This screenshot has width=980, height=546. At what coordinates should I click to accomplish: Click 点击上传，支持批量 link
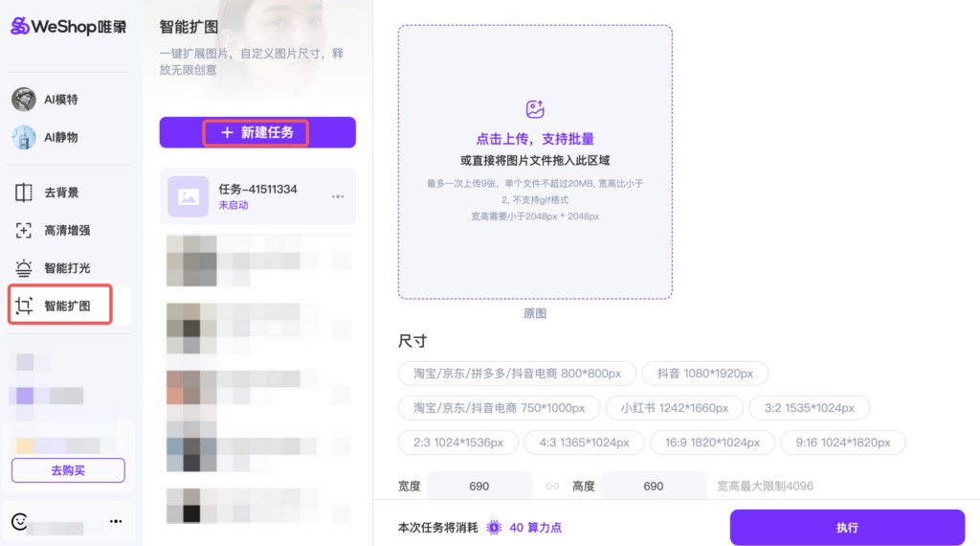535,139
